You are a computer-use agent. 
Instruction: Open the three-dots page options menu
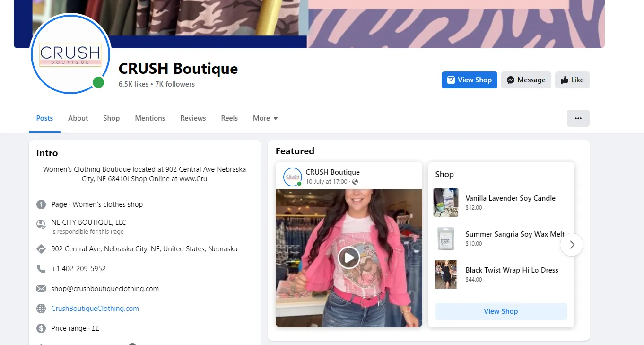pos(578,118)
